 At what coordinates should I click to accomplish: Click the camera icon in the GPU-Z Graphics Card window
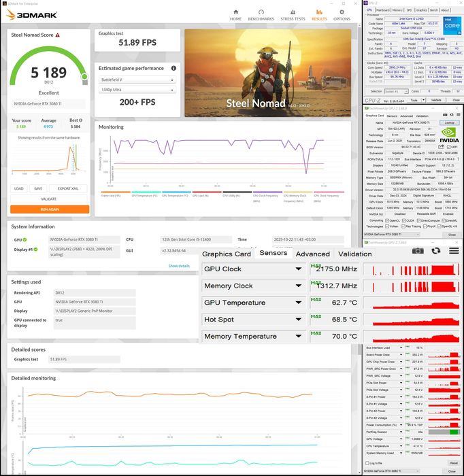click(445, 115)
